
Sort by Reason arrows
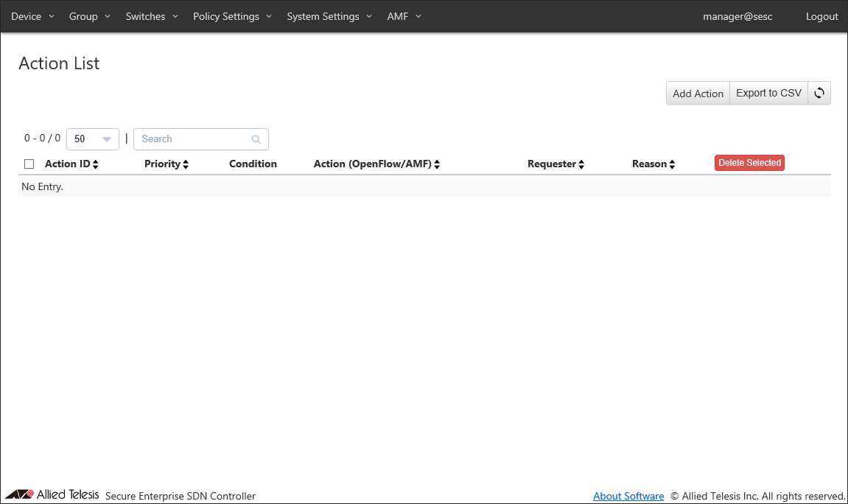tap(672, 164)
